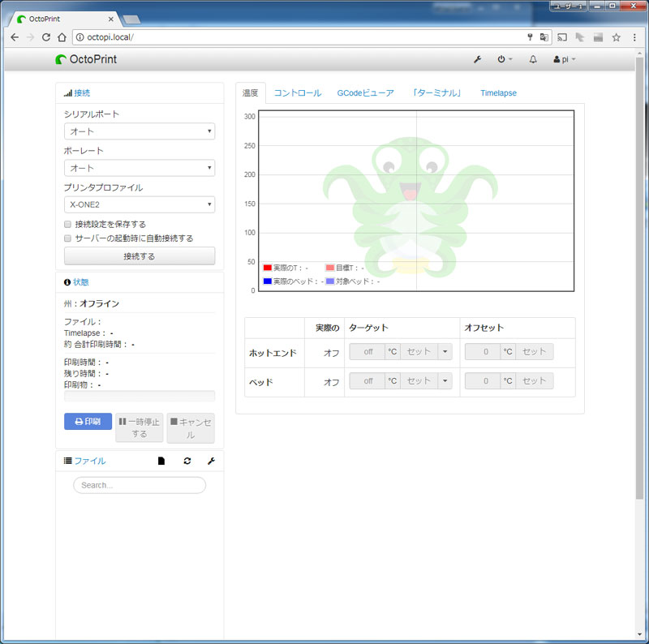Switch to the ターミナル tab
This screenshot has height=644, width=649.
click(436, 93)
